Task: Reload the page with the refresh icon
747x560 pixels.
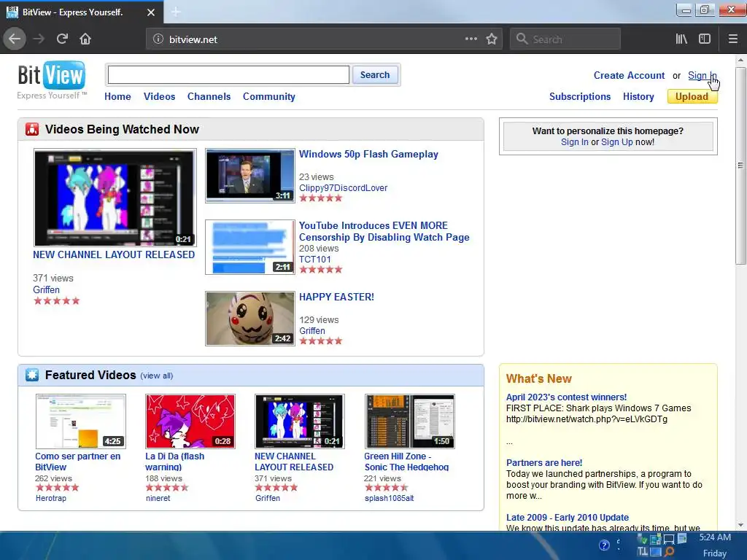Action: (x=62, y=39)
